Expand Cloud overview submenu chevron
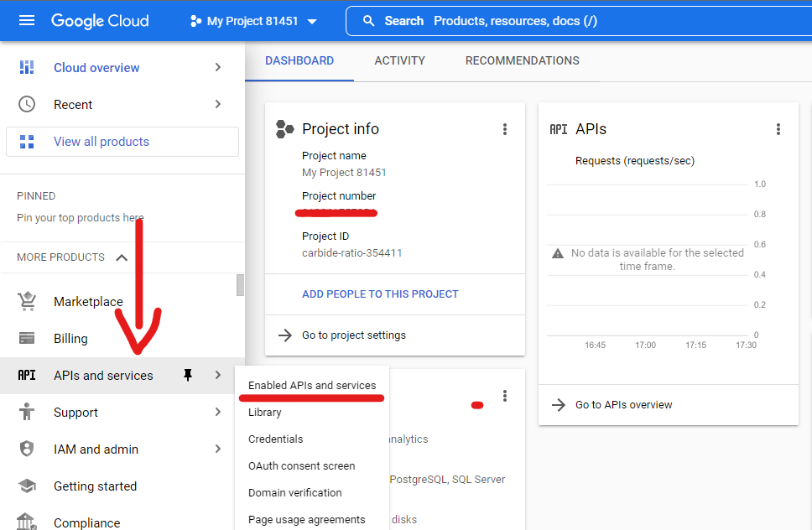Viewport: 812px width, 530px height. click(x=218, y=67)
